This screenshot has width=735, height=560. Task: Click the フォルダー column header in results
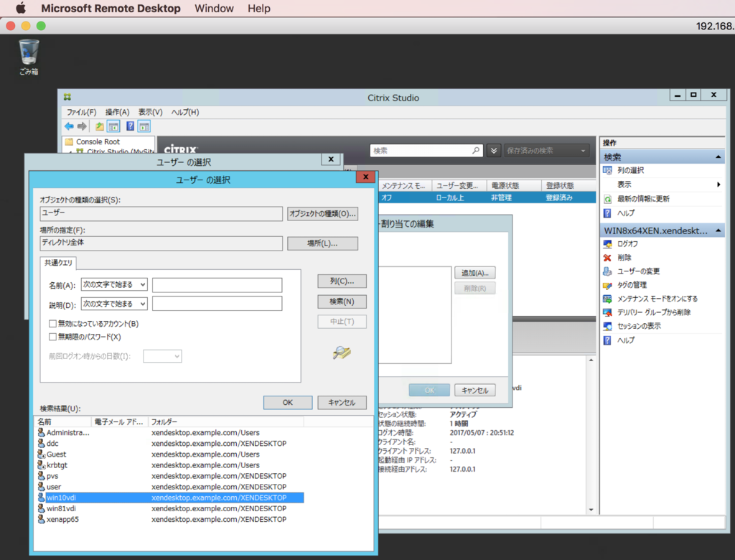coord(226,421)
